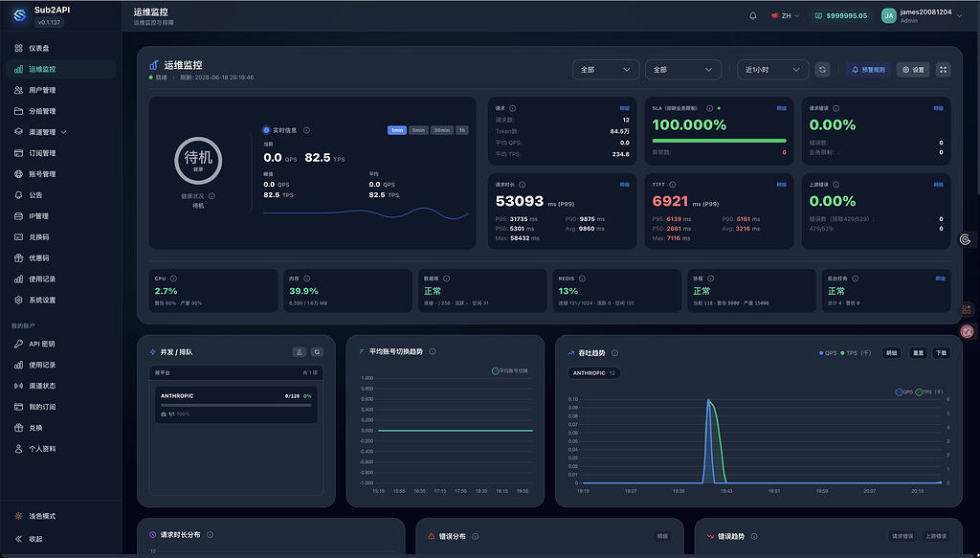Viewport: 980px width, 558px height.
Task: Click the info icon next to 吞吐趋势
Action: point(615,353)
